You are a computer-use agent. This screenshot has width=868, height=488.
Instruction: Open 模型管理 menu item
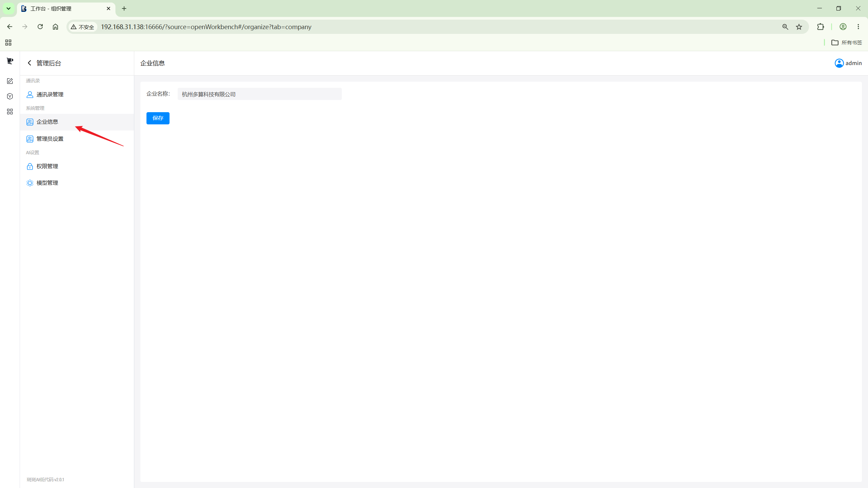77,183
